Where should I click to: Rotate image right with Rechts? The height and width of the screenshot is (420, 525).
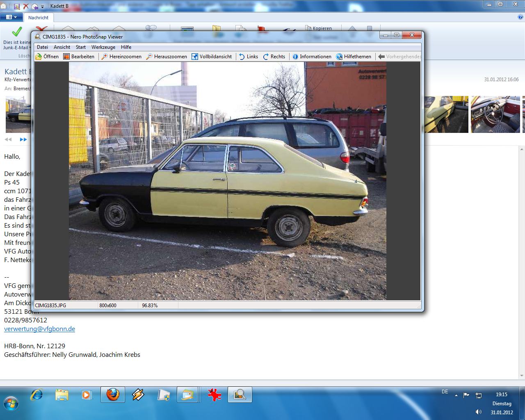[x=274, y=57]
